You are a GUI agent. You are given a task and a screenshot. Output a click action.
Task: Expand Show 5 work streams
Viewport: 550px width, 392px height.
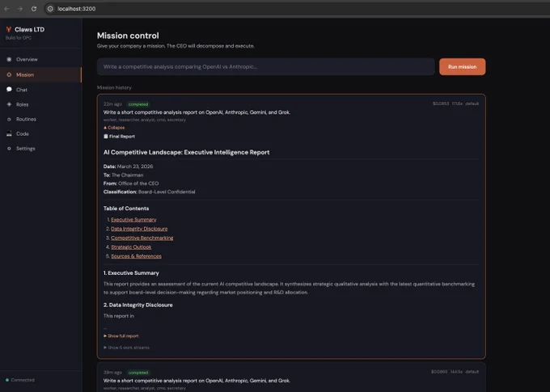pyautogui.click(x=127, y=348)
